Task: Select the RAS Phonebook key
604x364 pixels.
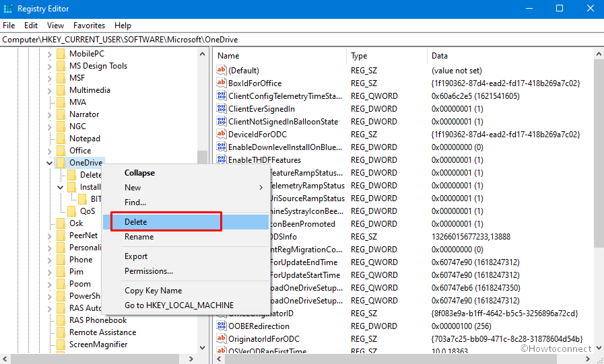Action: (x=98, y=320)
